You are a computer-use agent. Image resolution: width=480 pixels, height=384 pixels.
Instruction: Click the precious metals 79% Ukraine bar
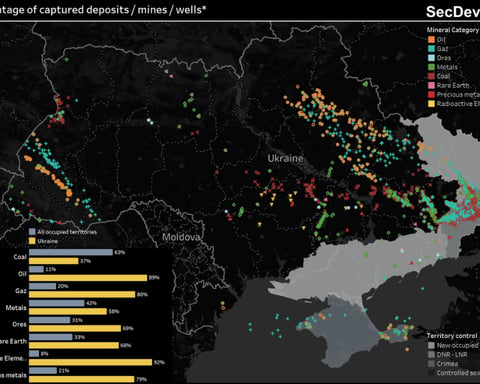tap(82, 379)
